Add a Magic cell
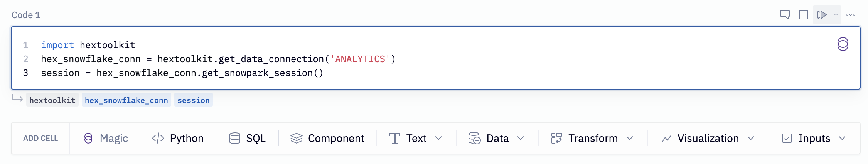This screenshot has width=868, height=164. [106, 138]
